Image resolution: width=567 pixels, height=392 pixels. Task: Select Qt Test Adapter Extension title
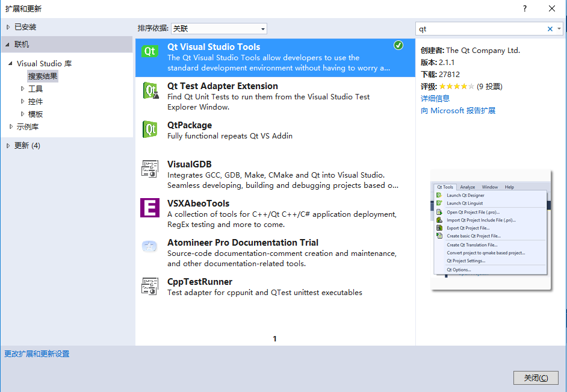pos(222,86)
